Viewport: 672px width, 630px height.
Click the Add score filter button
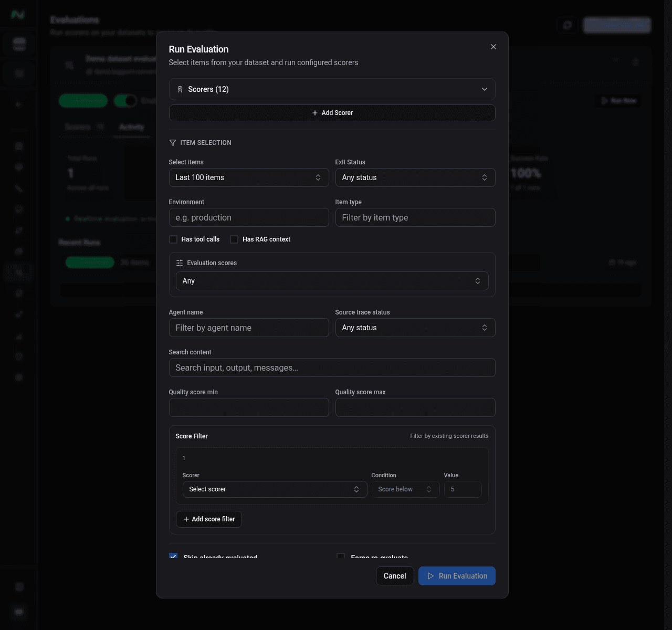tap(209, 519)
